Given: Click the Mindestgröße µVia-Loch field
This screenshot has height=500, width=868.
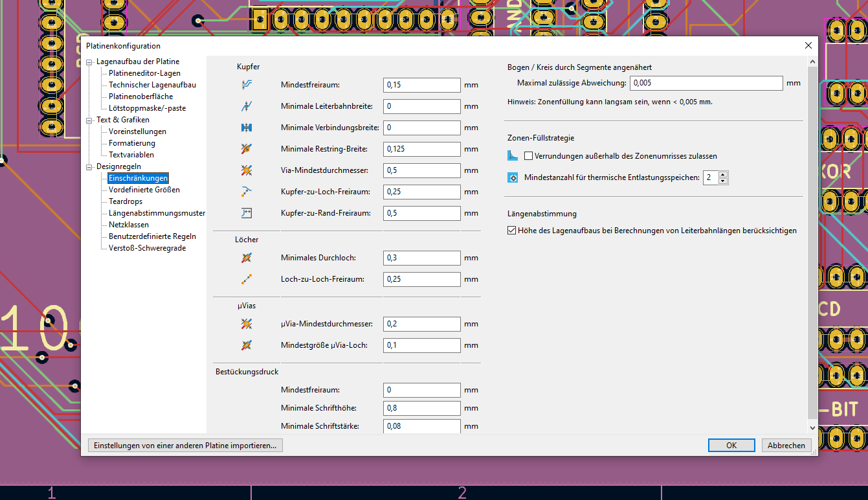Looking at the screenshot, I should [422, 345].
